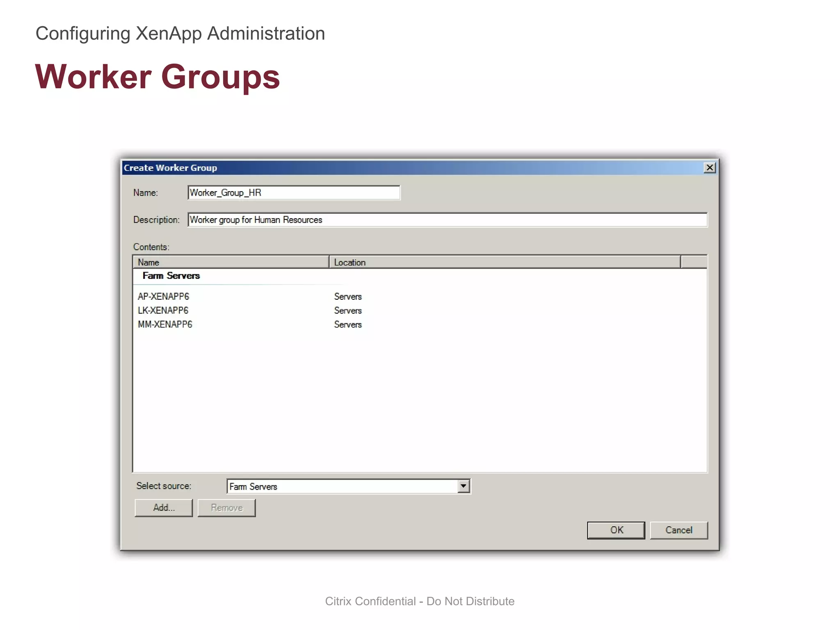Click the Remove button
This screenshot has height=630, width=840.
point(226,508)
